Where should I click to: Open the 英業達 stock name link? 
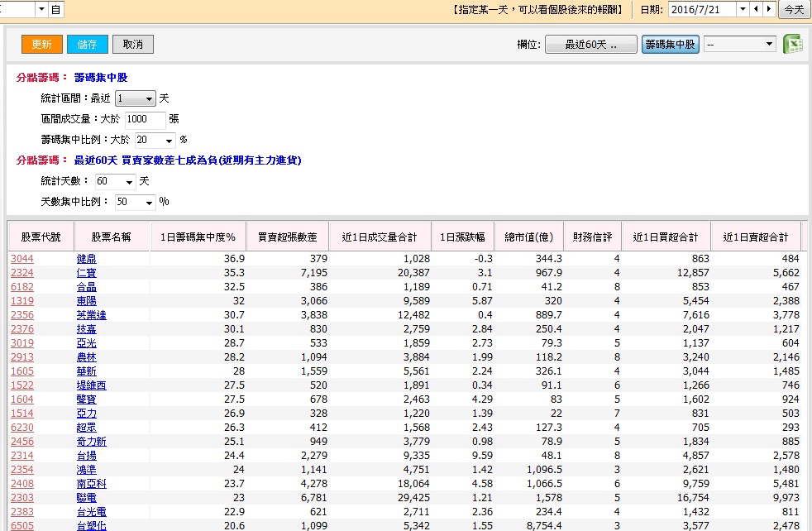click(91, 315)
